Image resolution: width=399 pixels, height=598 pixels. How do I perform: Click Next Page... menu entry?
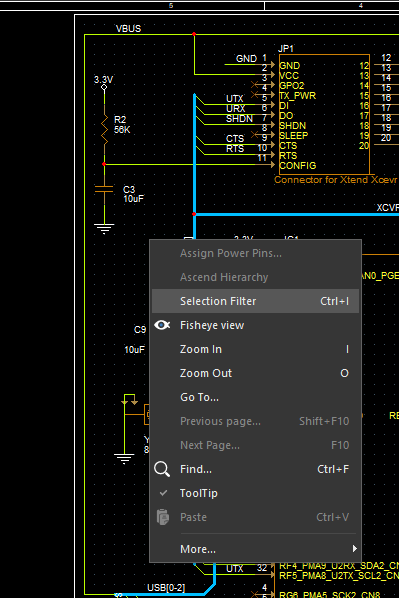[x=255, y=445]
